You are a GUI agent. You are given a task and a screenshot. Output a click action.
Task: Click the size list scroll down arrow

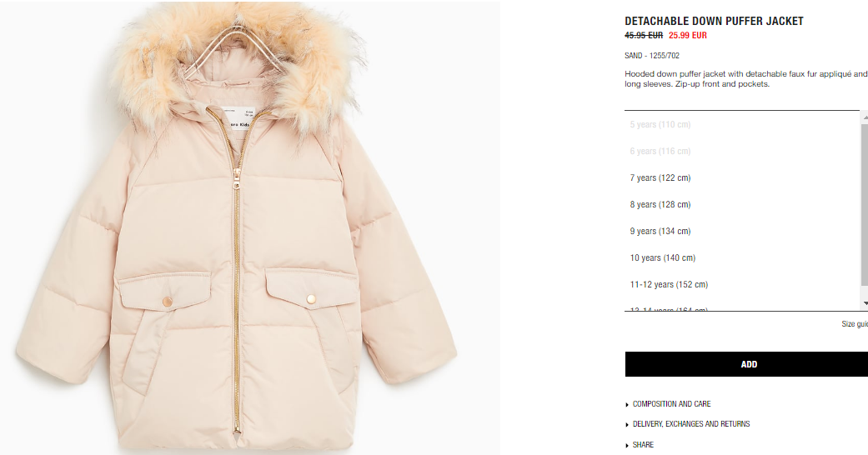(x=865, y=304)
